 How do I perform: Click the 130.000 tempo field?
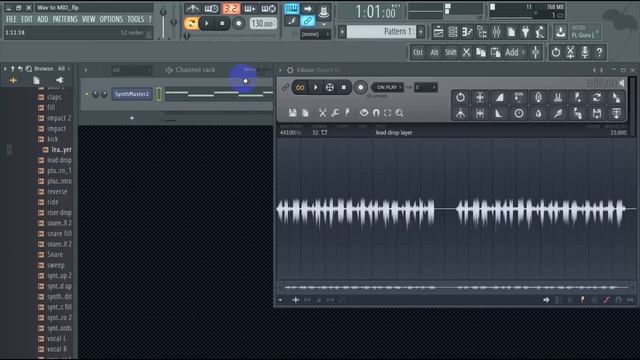262,24
